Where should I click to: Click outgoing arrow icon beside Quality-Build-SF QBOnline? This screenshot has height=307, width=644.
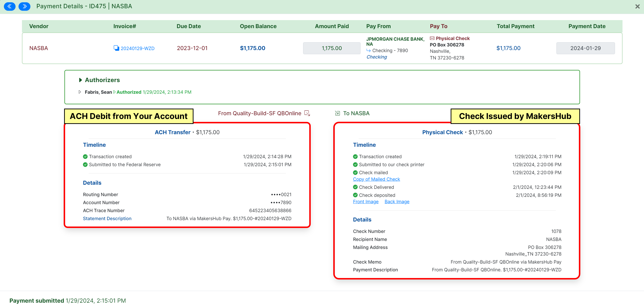(x=307, y=113)
